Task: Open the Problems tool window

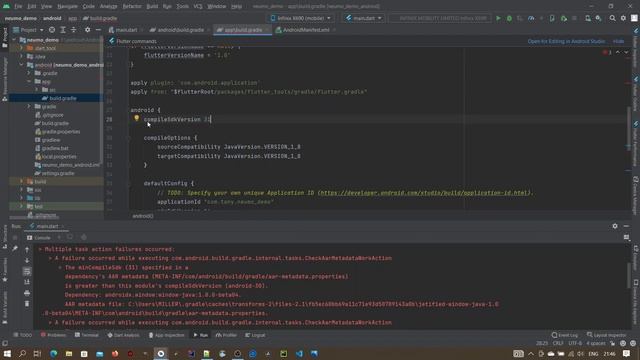Action: 53,335
